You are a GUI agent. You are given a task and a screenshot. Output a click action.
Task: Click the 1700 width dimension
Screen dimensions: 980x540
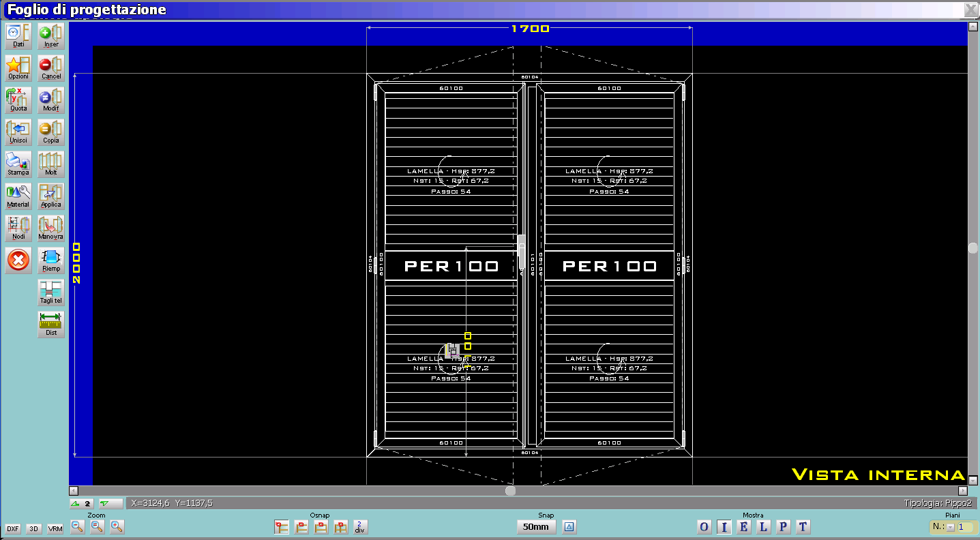pos(530,29)
